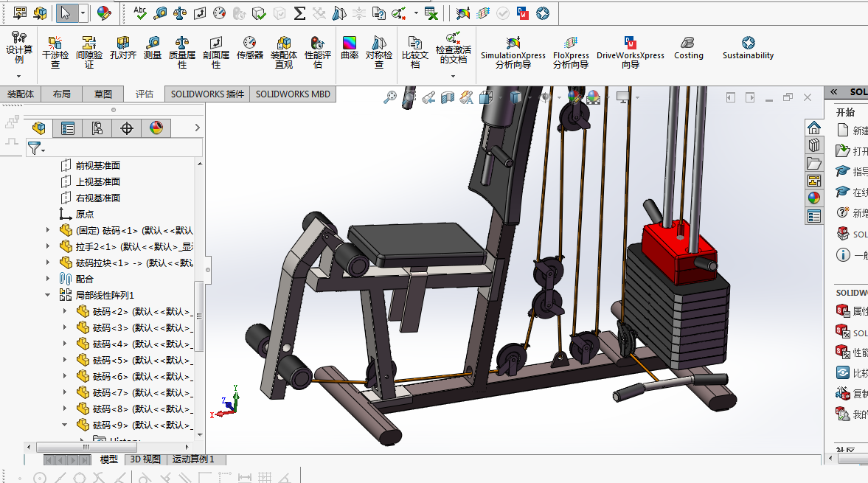The width and height of the screenshot is (868, 483).
Task: Open the 设计算例 design study tool
Action: click(19, 48)
